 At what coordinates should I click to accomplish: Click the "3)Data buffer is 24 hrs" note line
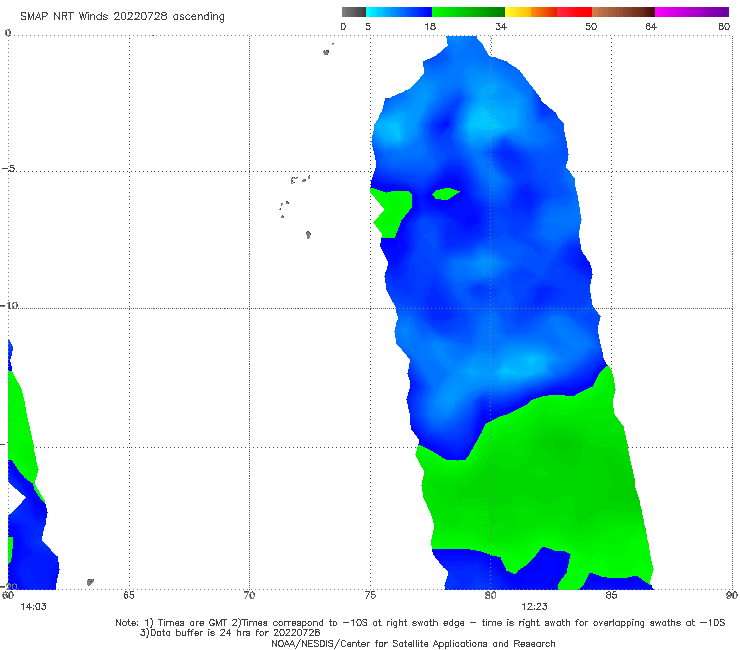pos(230,633)
